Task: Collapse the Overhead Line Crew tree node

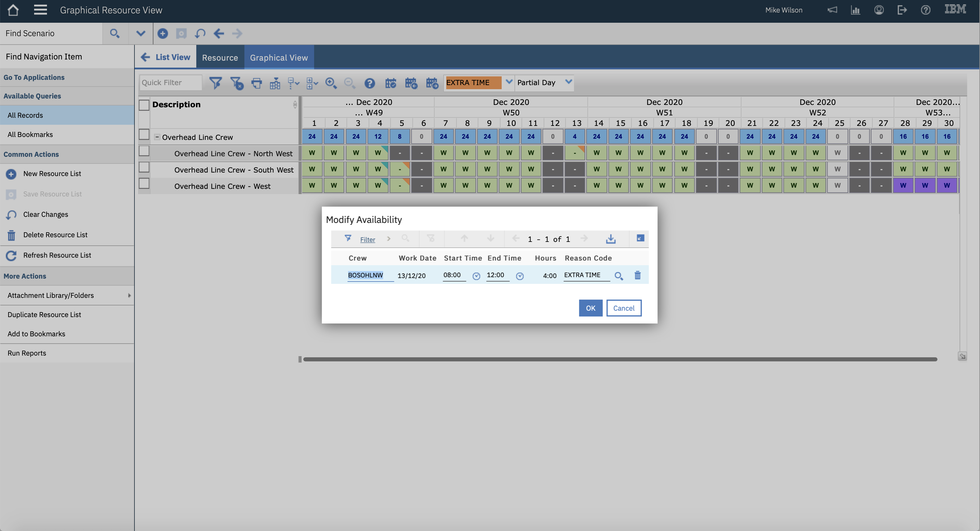Action: pos(157,137)
